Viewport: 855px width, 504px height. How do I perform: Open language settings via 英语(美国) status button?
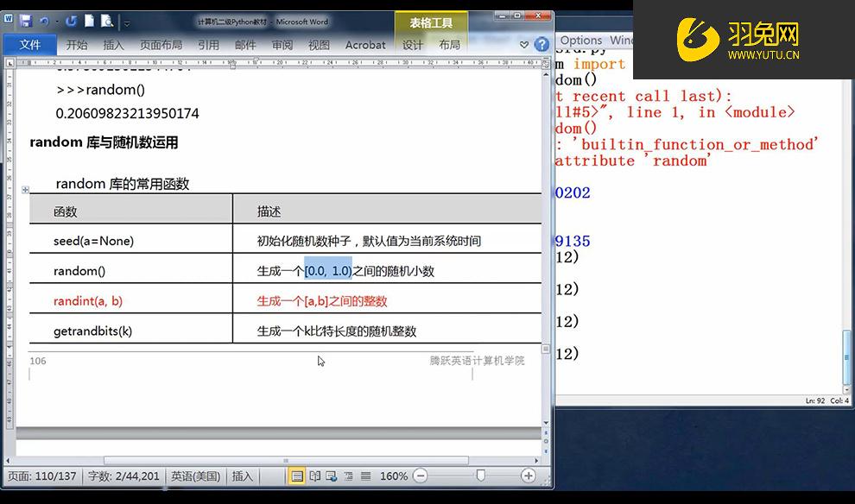coord(195,476)
